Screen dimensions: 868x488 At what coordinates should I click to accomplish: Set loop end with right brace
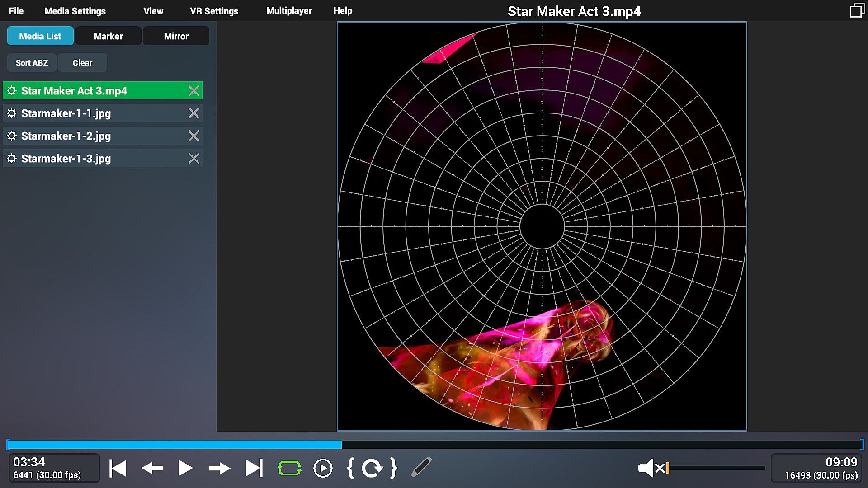(x=394, y=468)
